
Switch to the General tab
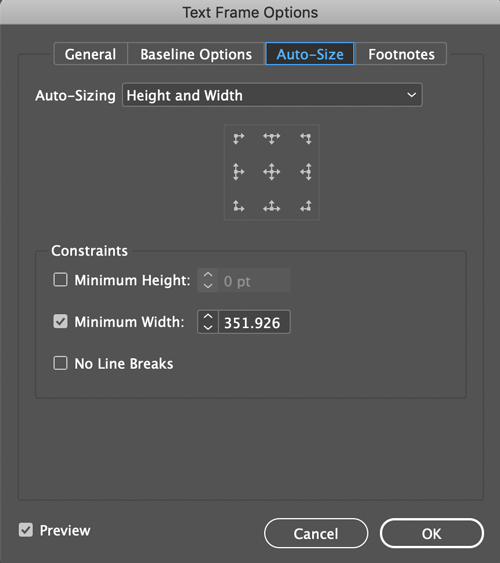pos(90,54)
